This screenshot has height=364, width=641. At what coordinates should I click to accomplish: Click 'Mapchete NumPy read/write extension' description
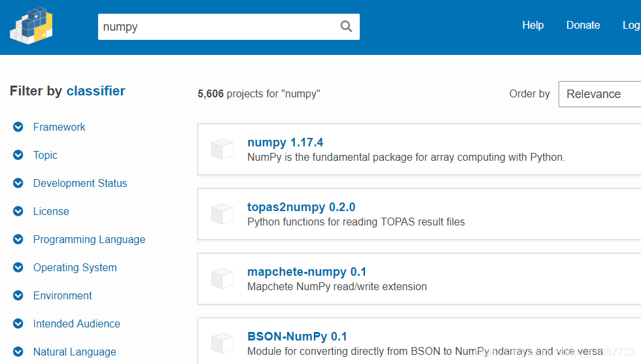pyautogui.click(x=338, y=286)
